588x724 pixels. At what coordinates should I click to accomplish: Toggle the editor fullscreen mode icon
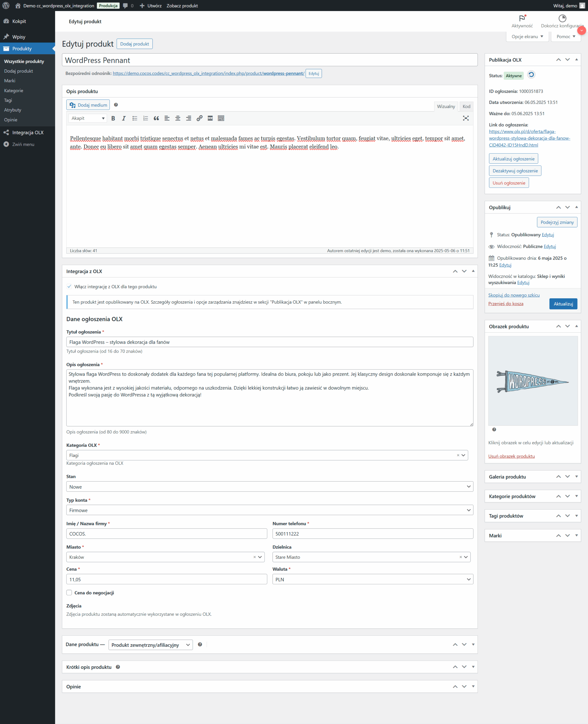pyautogui.click(x=466, y=118)
